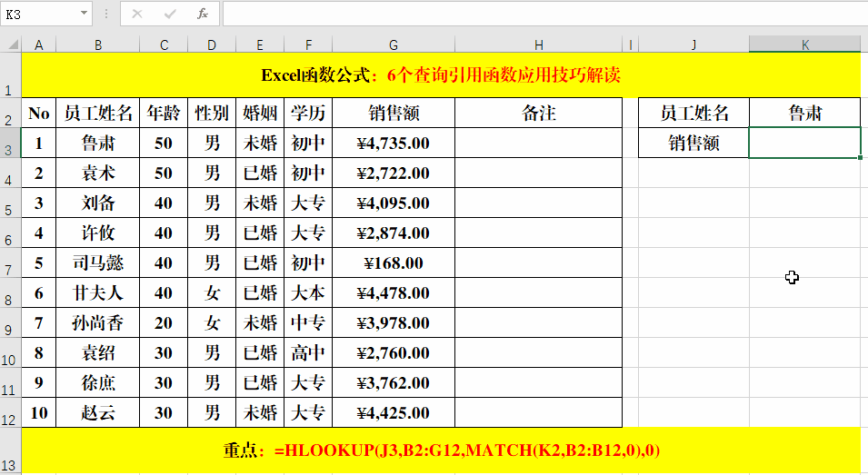This screenshot has width=868, height=475.
Task: Click the '员工姓名' label in column J
Action: pyautogui.click(x=693, y=114)
